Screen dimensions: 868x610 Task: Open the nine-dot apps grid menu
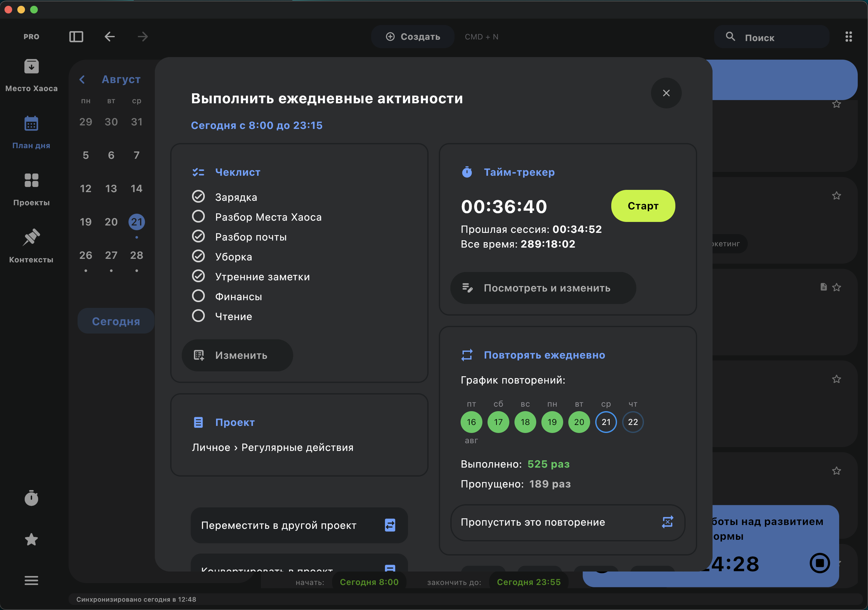[x=848, y=37]
